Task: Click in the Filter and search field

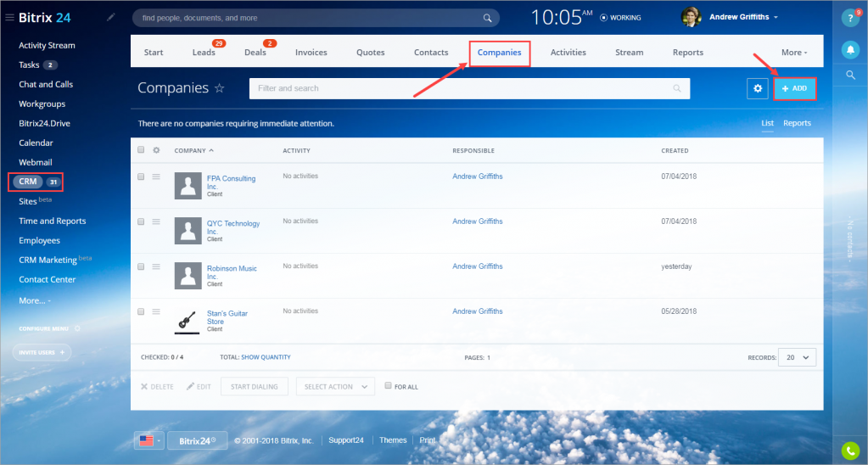Action: pyautogui.click(x=469, y=88)
